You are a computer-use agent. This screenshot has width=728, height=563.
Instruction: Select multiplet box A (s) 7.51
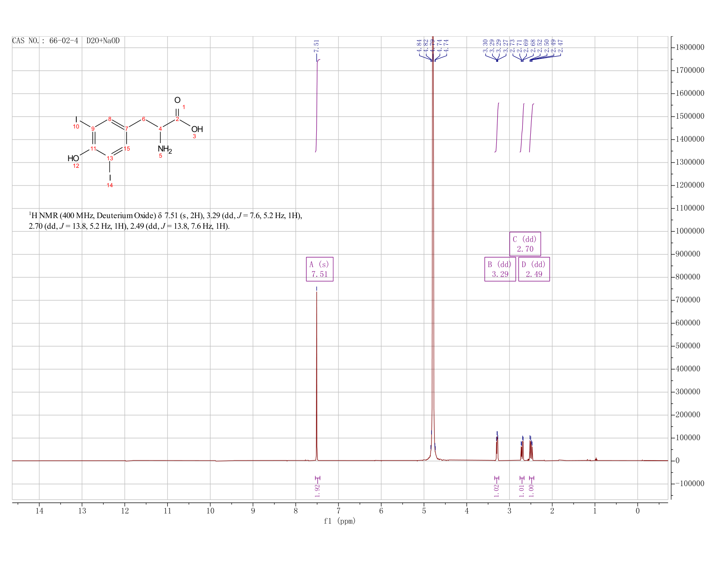[x=320, y=269]
